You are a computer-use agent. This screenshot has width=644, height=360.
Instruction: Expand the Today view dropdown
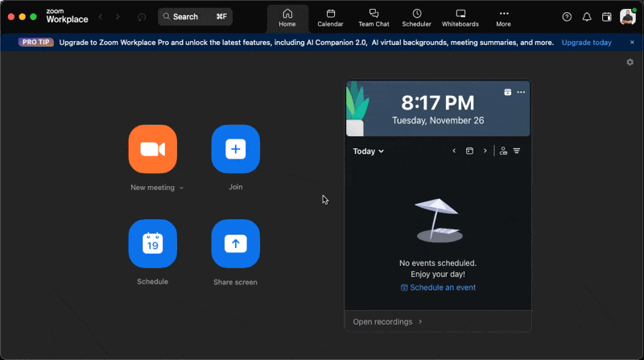point(369,151)
